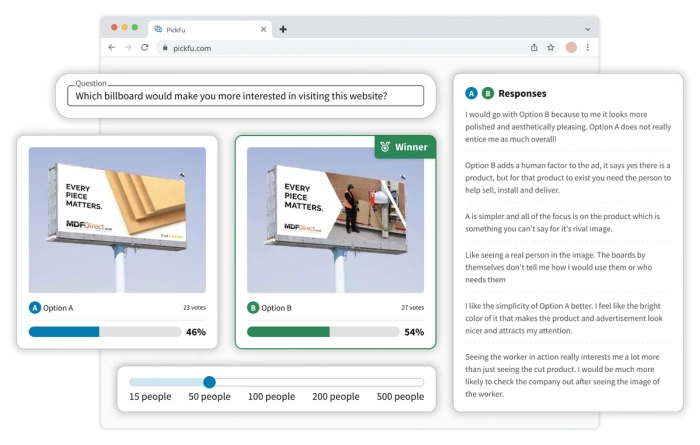
Task: Click the Responses heading
Action: (522, 93)
